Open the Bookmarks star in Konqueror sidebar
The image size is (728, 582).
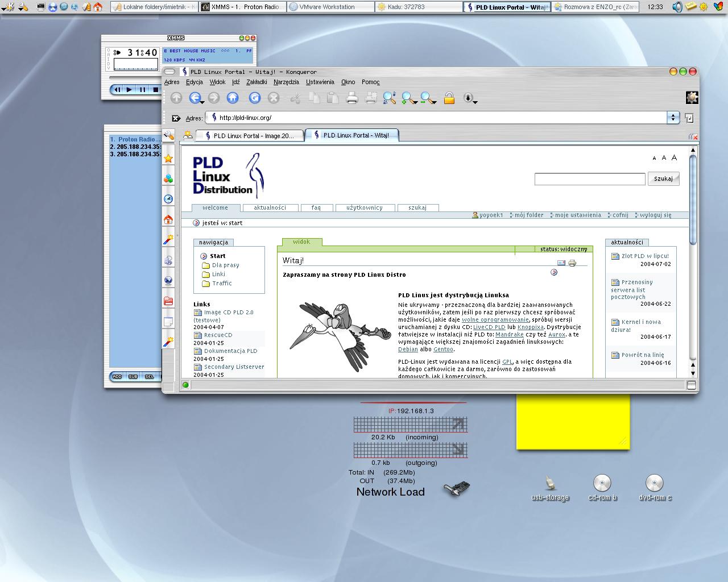(168, 159)
